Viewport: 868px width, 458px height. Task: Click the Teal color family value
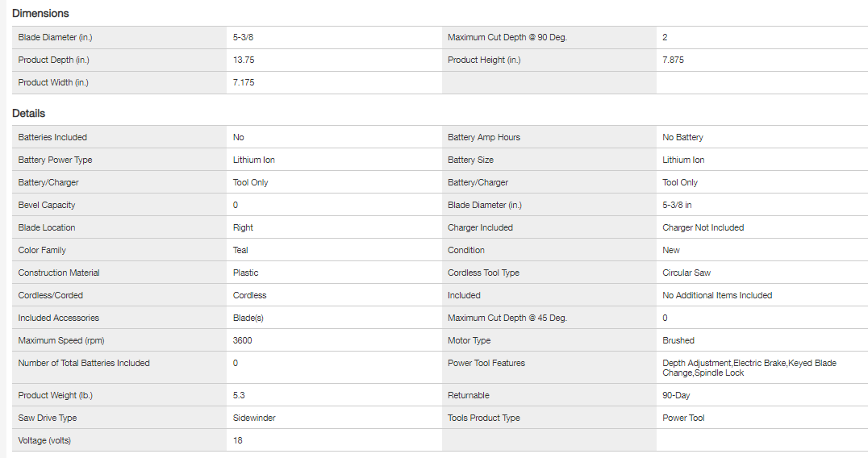240,250
